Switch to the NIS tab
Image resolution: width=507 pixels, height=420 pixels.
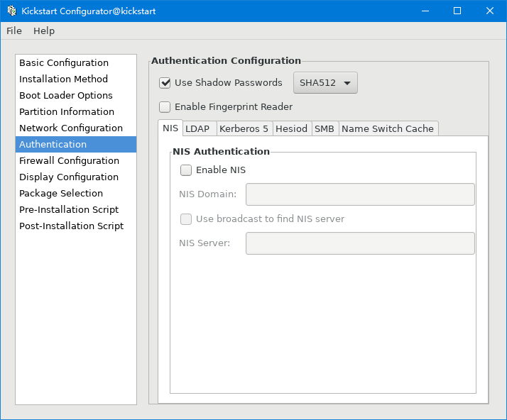(170, 128)
